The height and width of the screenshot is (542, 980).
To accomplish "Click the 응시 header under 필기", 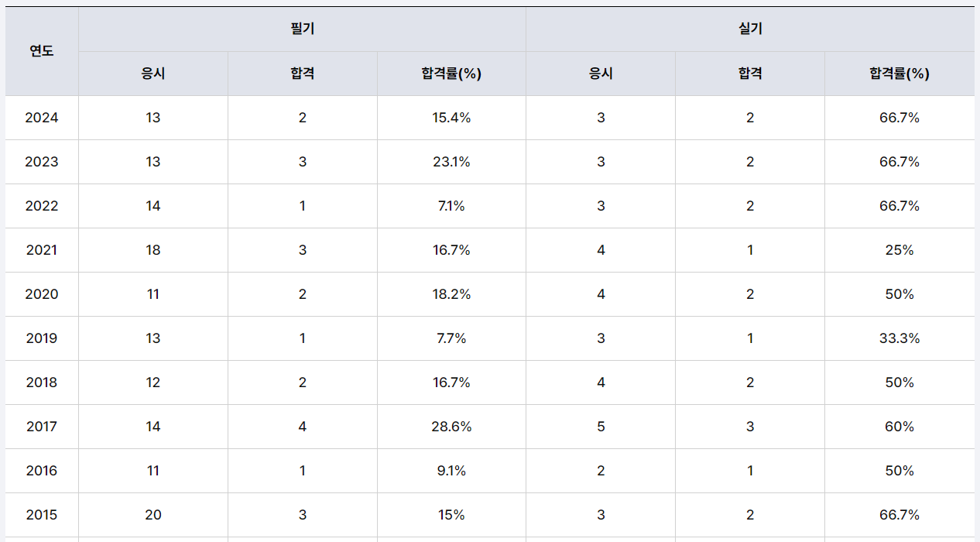I will 153,74.
